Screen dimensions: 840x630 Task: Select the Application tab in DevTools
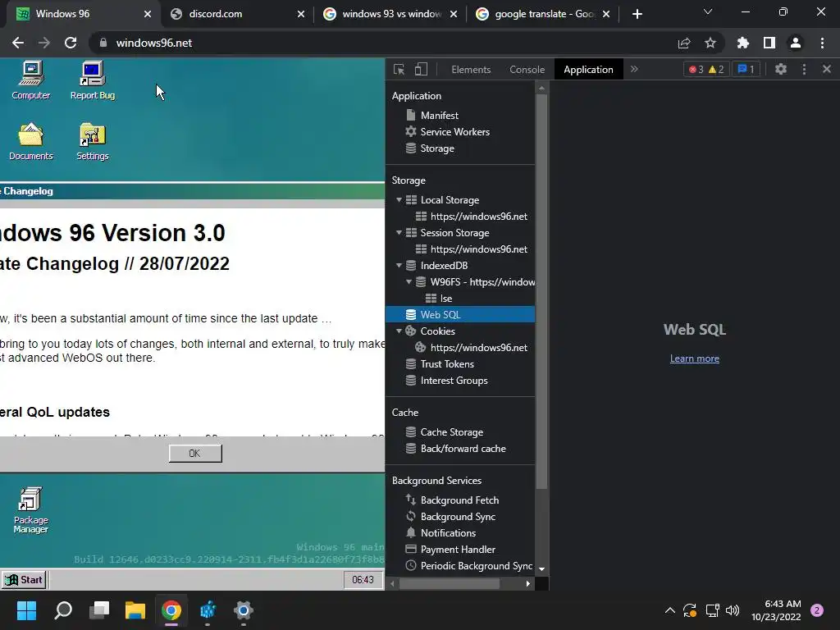[x=588, y=70]
